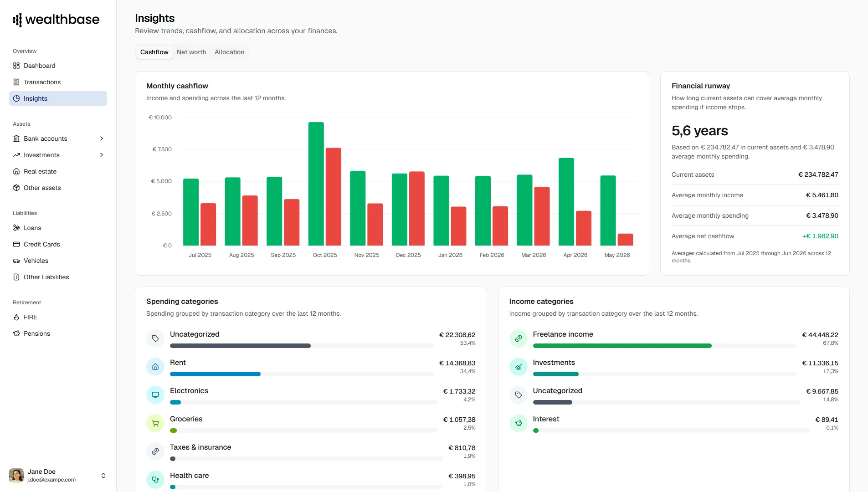This screenshot has width=868, height=492.
Task: Switch to the Cashflow tab
Action: tap(154, 52)
